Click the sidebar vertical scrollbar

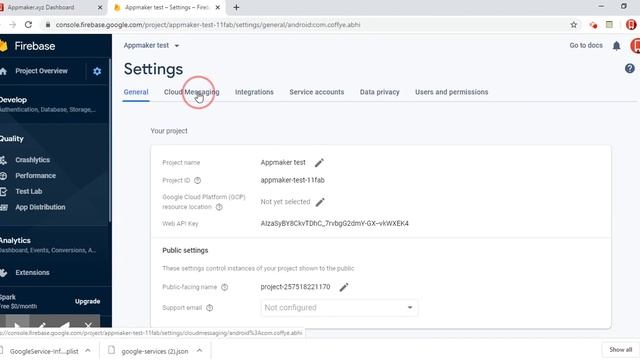click(x=110, y=141)
